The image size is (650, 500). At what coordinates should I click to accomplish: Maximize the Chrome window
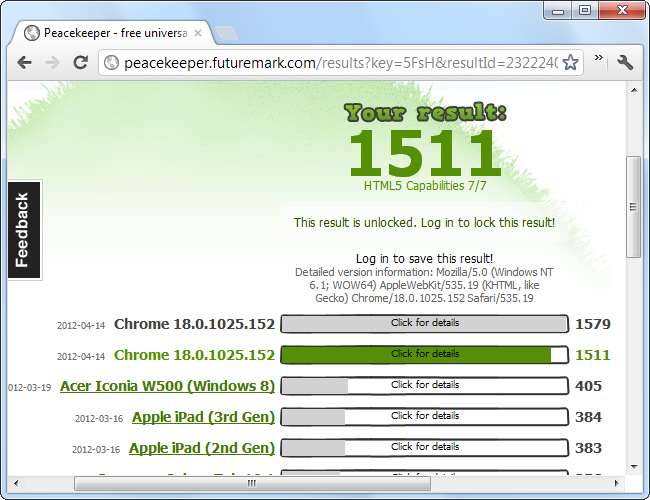click(x=585, y=10)
